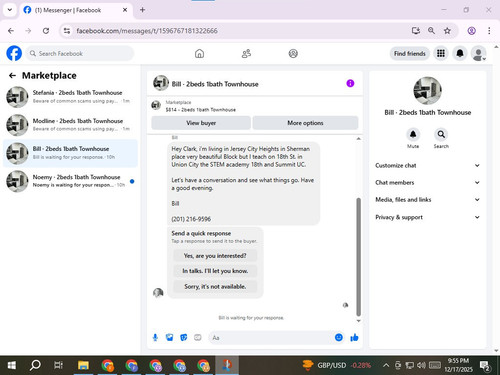500x375 pixels.
Task: Open the Notifications bell icon
Action: tap(460, 53)
